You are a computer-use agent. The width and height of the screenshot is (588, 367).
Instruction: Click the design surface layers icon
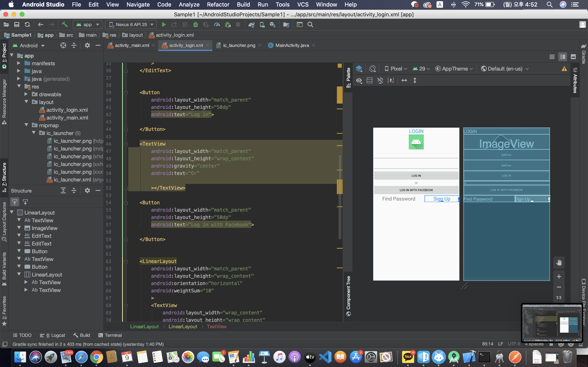tap(359, 69)
